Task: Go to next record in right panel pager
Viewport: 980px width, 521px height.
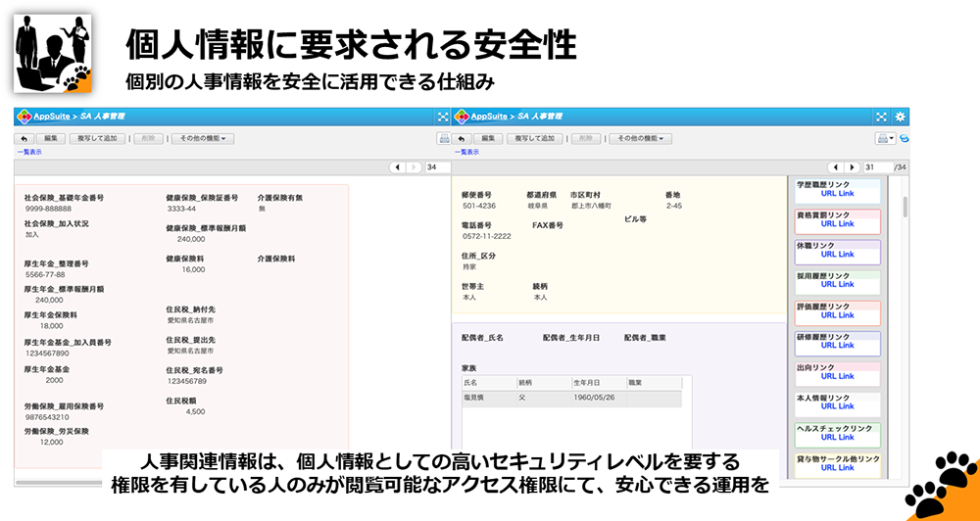Action: pos(853,167)
